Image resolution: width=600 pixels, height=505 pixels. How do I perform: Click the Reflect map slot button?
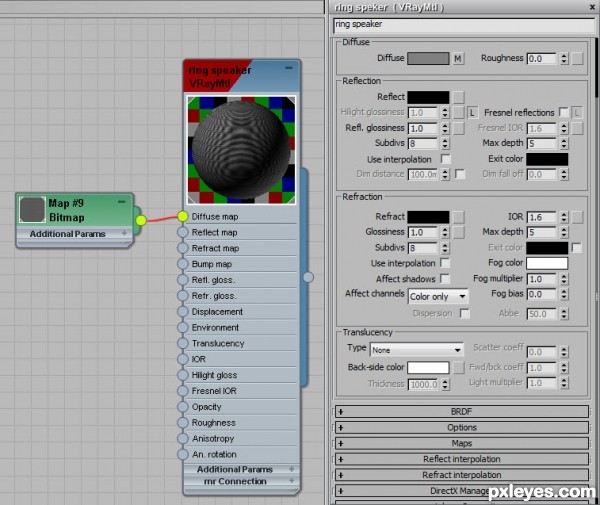tap(459, 97)
